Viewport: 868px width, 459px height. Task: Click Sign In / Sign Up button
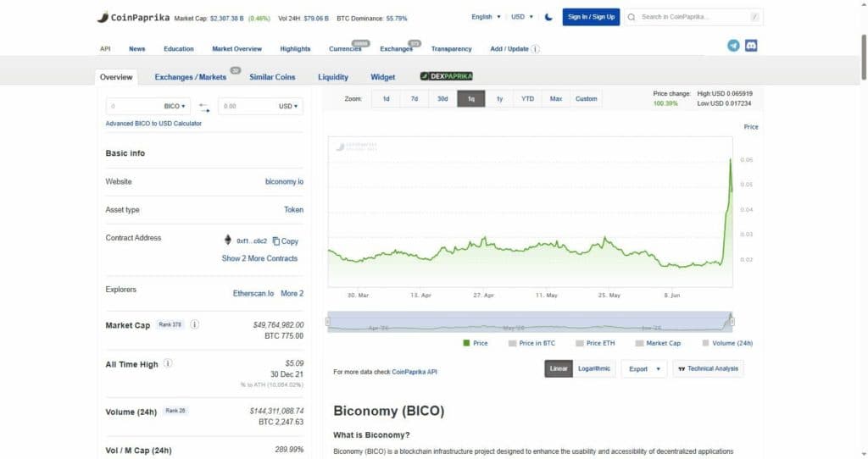pyautogui.click(x=591, y=17)
